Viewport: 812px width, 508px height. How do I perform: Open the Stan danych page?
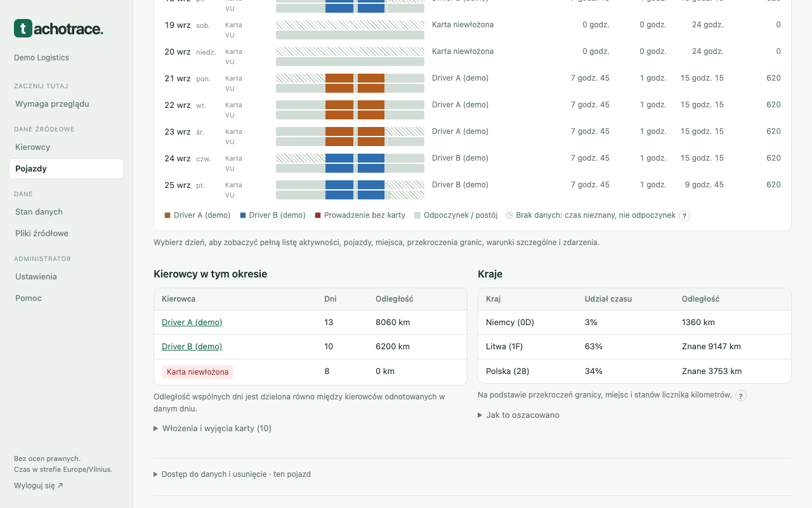pyautogui.click(x=66, y=212)
